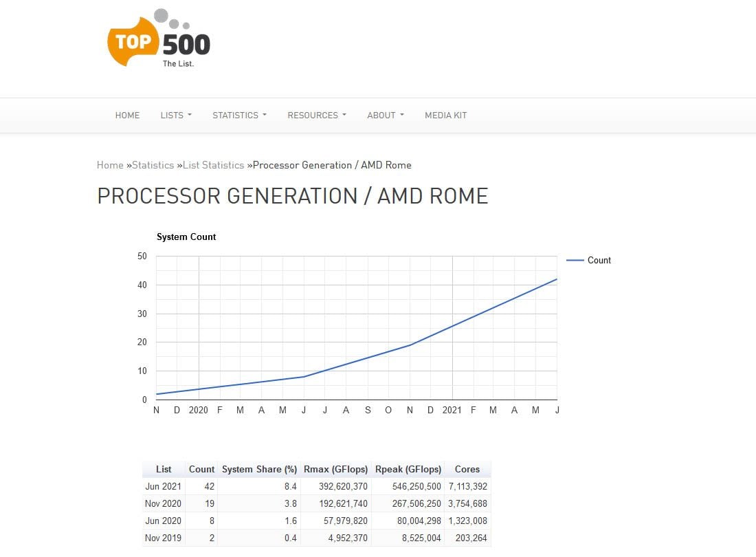The height and width of the screenshot is (557, 756).
Task: Click the Rmax value 4,952,370
Action: [348, 538]
